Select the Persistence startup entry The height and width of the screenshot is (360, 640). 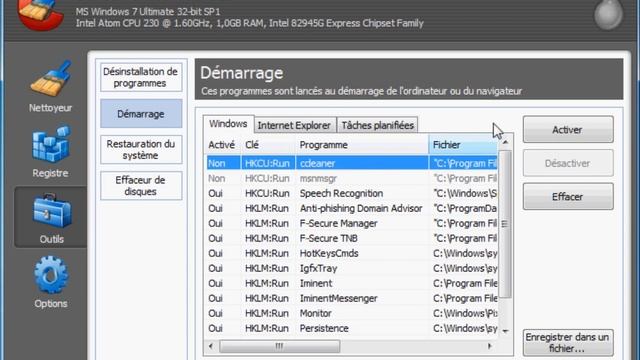click(x=351, y=329)
